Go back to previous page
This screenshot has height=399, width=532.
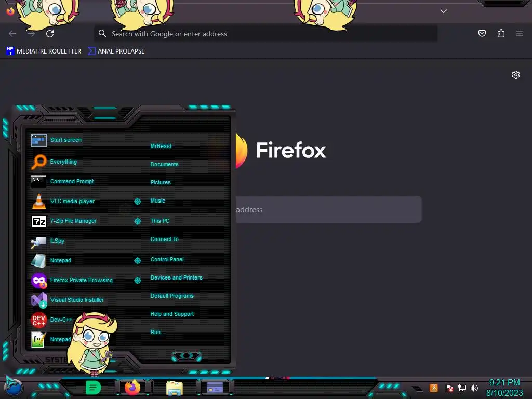[12, 34]
